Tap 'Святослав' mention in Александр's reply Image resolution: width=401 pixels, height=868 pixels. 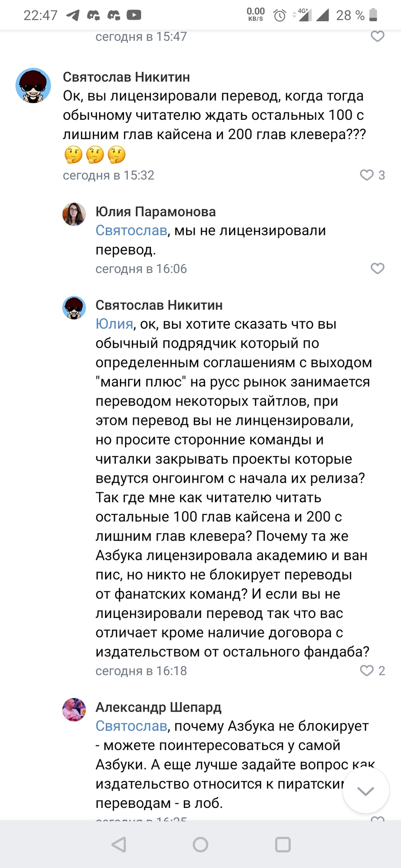pyautogui.click(x=131, y=726)
